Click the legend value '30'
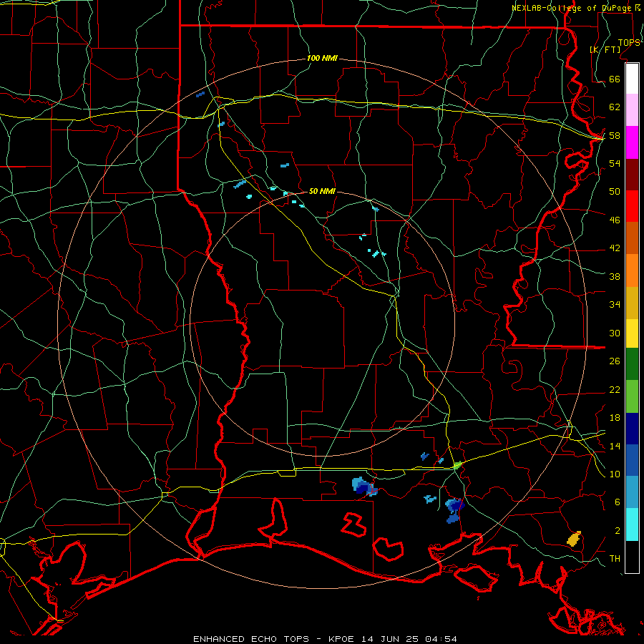Image resolution: width=644 pixels, height=644 pixels. click(615, 333)
